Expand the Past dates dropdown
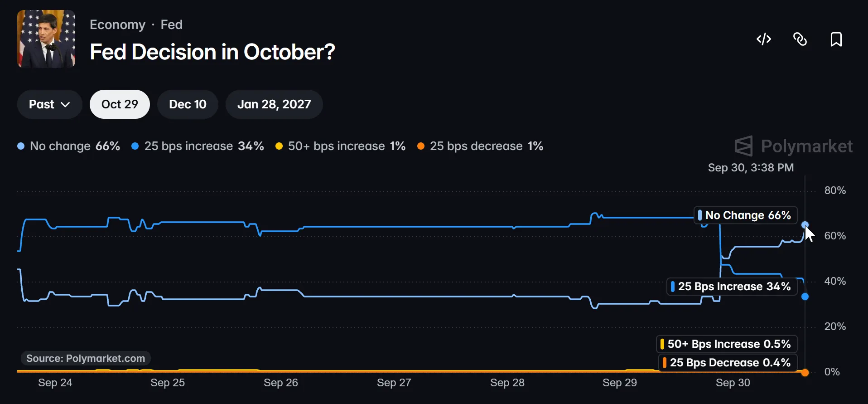The width and height of the screenshot is (868, 404). tap(50, 104)
